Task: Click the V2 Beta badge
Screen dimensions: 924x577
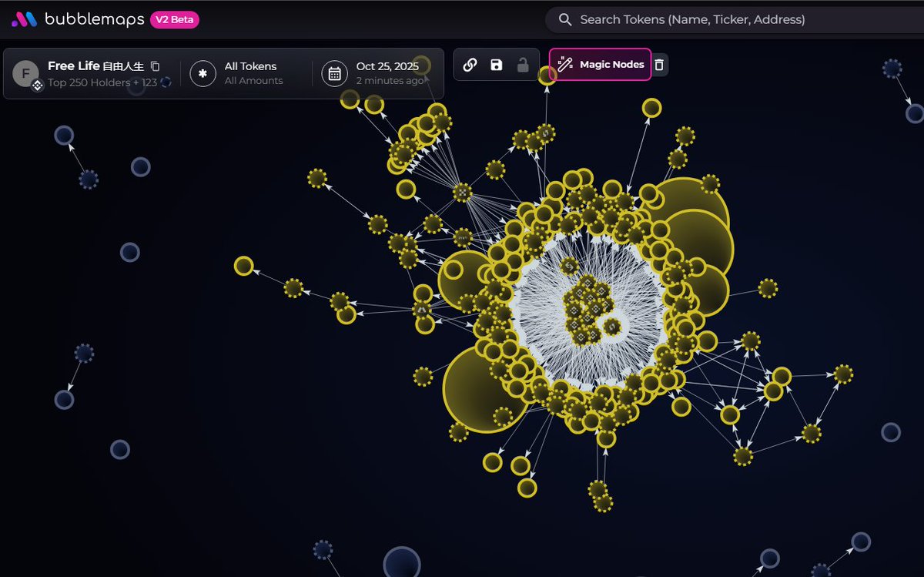Action: click(175, 19)
